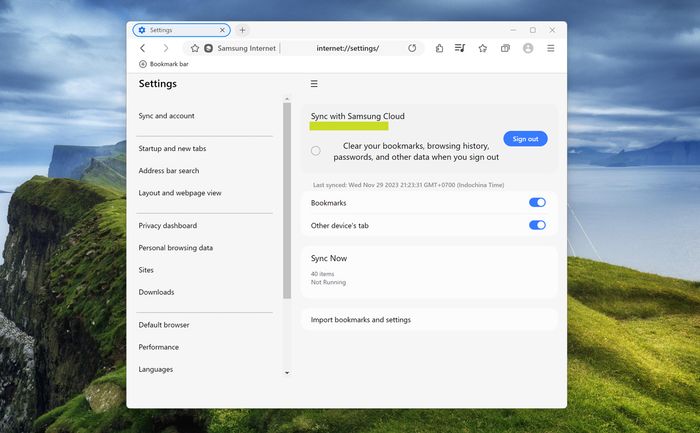This screenshot has height=433, width=700.
Task: Open the Privacy dashboard section
Action: click(167, 225)
